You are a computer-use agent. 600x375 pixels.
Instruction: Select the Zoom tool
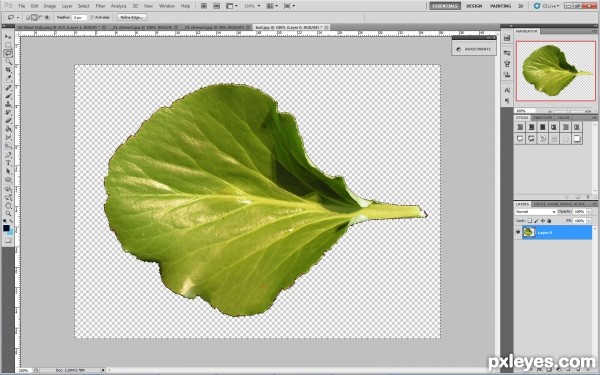pos(8,214)
